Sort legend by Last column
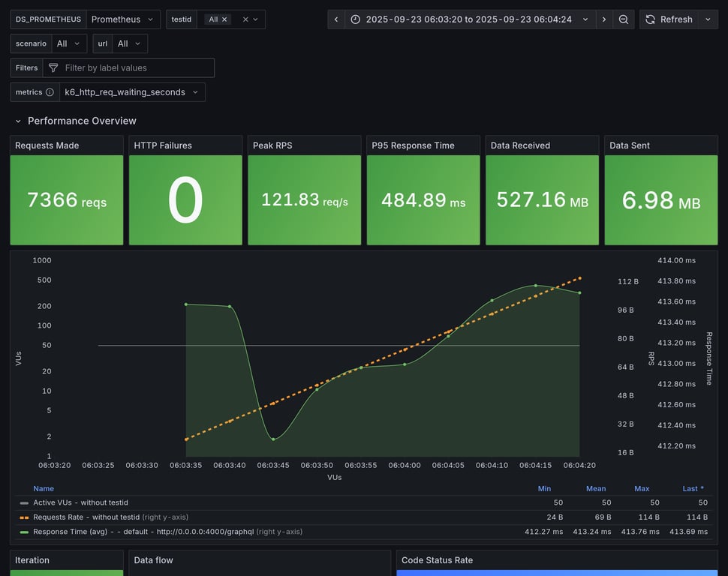 [693, 488]
